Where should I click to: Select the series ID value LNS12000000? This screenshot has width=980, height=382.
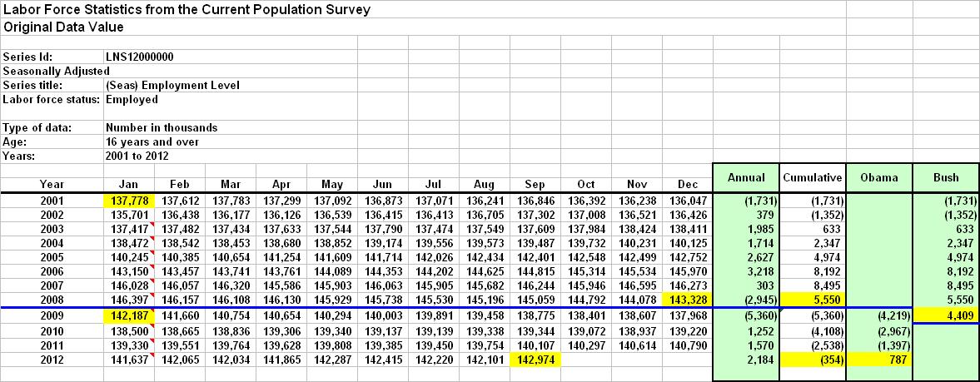(140, 57)
